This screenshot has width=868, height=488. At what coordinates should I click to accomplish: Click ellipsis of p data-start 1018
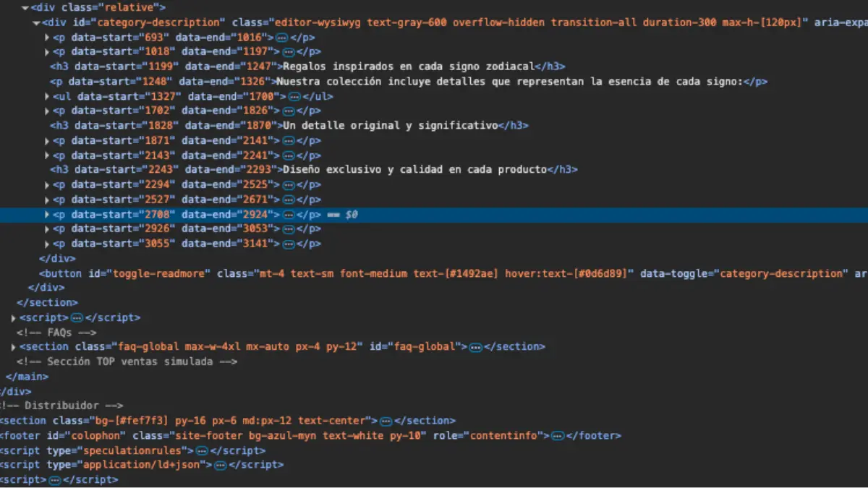(x=288, y=52)
